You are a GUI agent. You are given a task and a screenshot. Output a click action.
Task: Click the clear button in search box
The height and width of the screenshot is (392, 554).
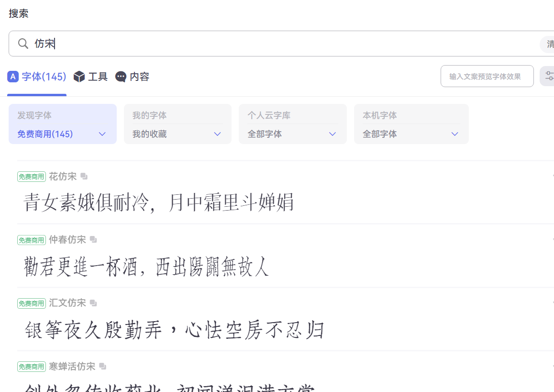549,44
